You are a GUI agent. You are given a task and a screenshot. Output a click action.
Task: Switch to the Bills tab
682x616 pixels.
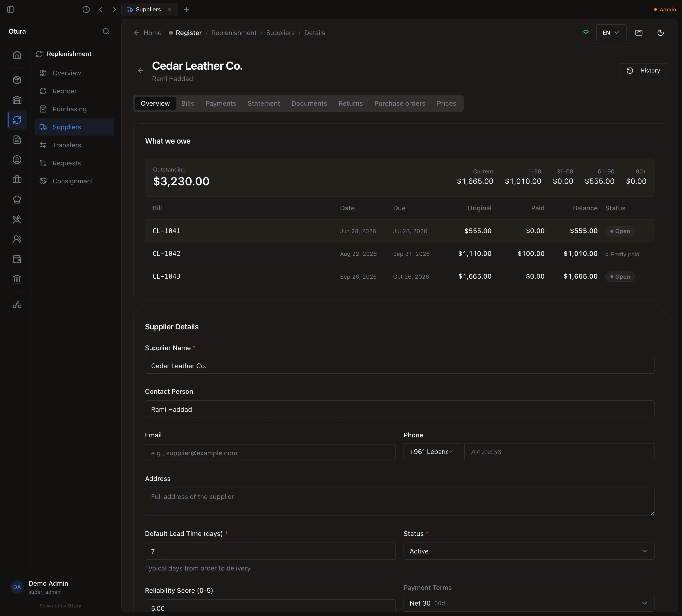click(187, 103)
